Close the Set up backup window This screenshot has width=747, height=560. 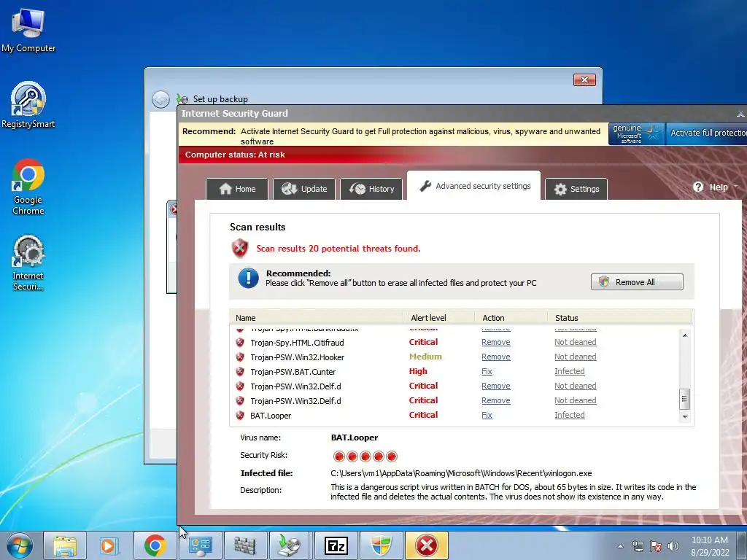584,80
